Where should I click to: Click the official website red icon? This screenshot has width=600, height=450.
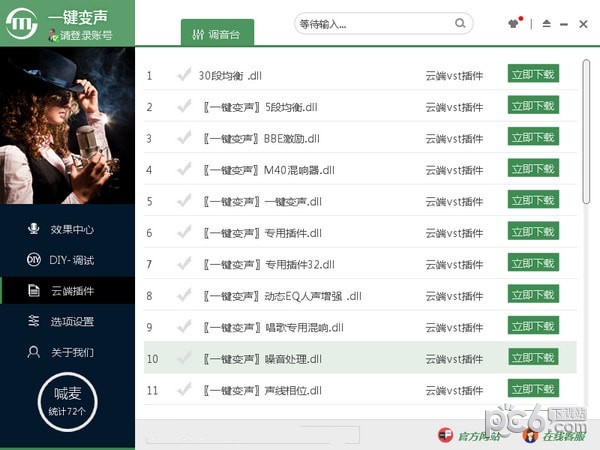coord(445,435)
